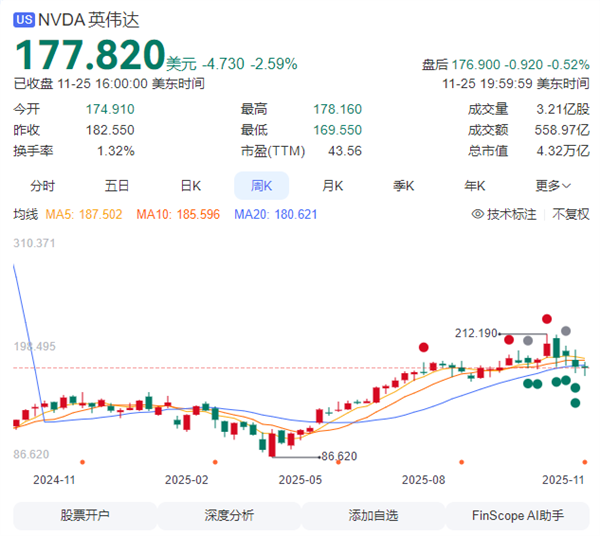Image resolution: width=600 pixels, height=536 pixels.
Task: Click the eye icon beside 技术标注
Action: pyautogui.click(x=476, y=214)
